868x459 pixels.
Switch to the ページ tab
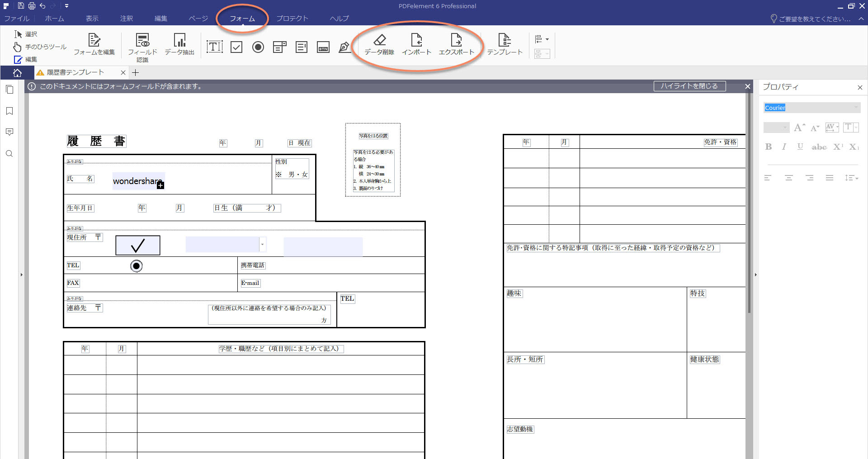[198, 19]
